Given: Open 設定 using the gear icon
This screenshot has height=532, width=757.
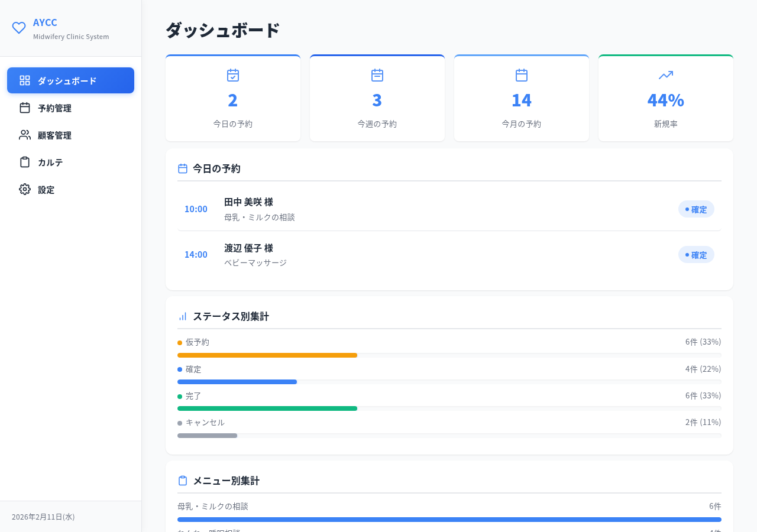Looking at the screenshot, I should coord(24,189).
